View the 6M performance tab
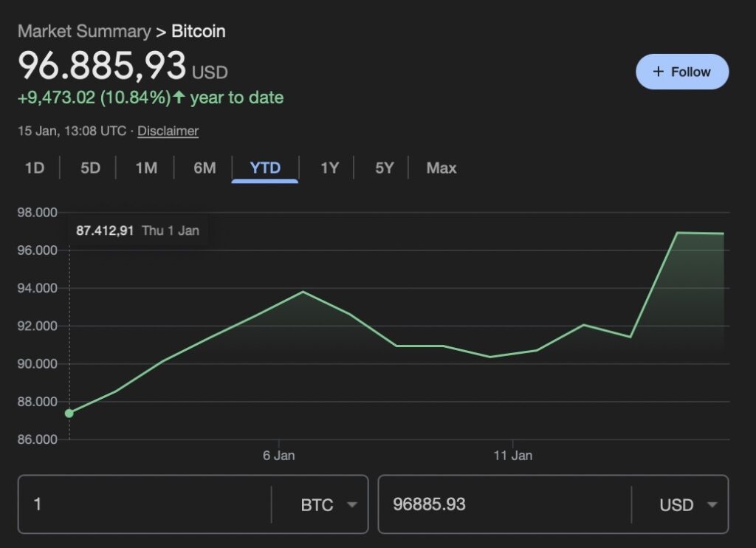This screenshot has height=548, width=756. [x=204, y=168]
